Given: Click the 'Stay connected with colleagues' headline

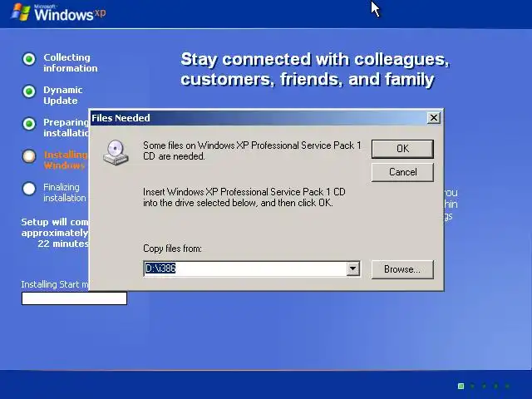Looking at the screenshot, I should [x=315, y=69].
